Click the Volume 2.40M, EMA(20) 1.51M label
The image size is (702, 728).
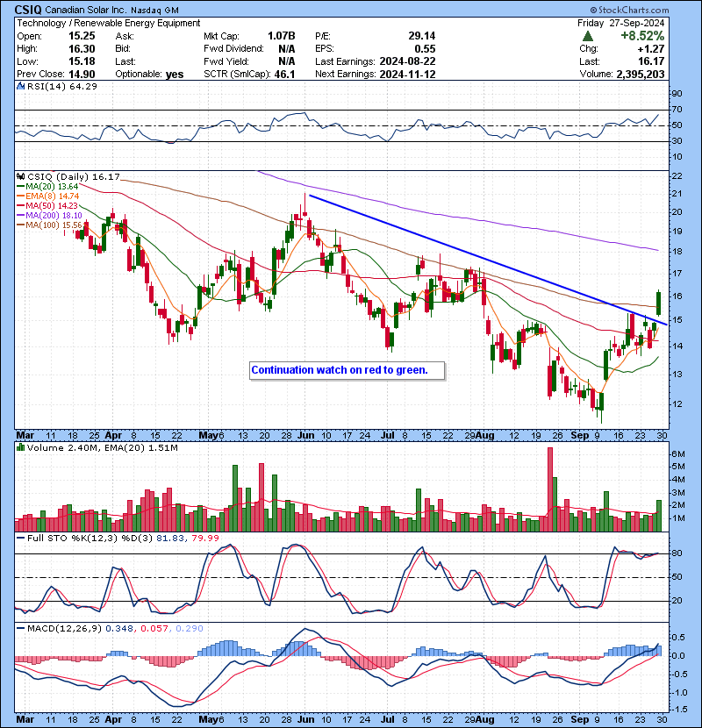pyautogui.click(x=103, y=448)
